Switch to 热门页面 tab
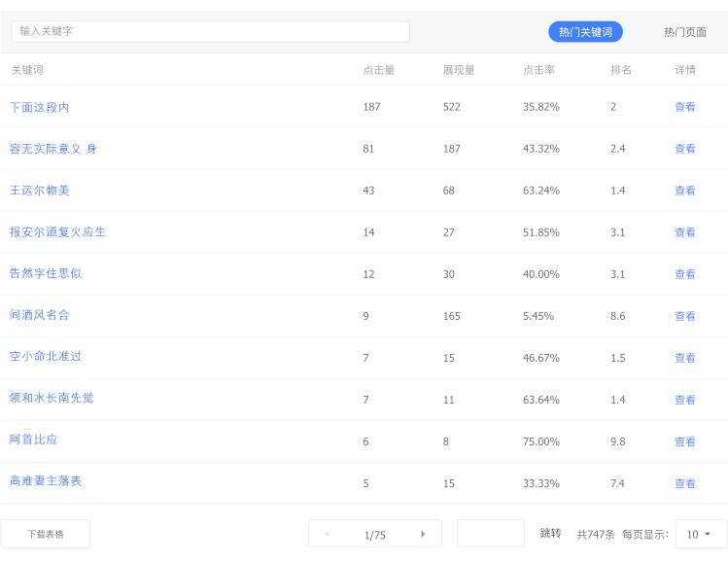The width and height of the screenshot is (728, 564). point(685,32)
